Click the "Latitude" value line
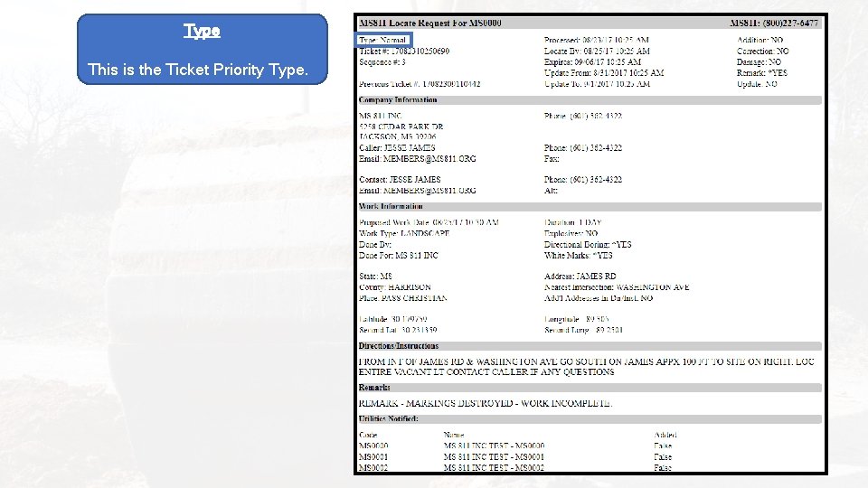Screen dimensions: 868x488 pyautogui.click(x=392, y=319)
